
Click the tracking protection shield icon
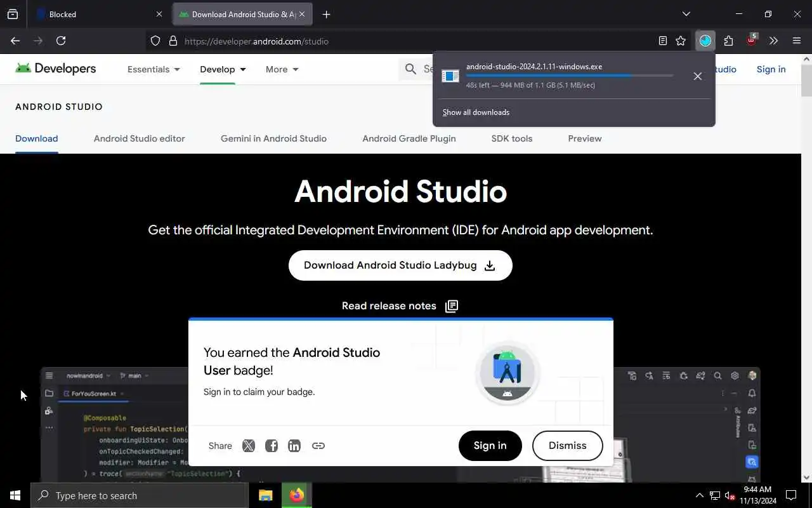click(x=155, y=41)
